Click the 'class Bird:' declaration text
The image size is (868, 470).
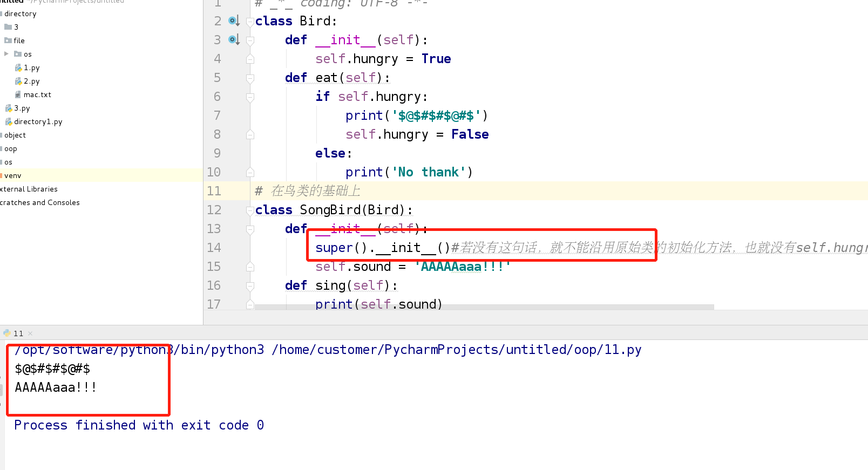coord(296,21)
